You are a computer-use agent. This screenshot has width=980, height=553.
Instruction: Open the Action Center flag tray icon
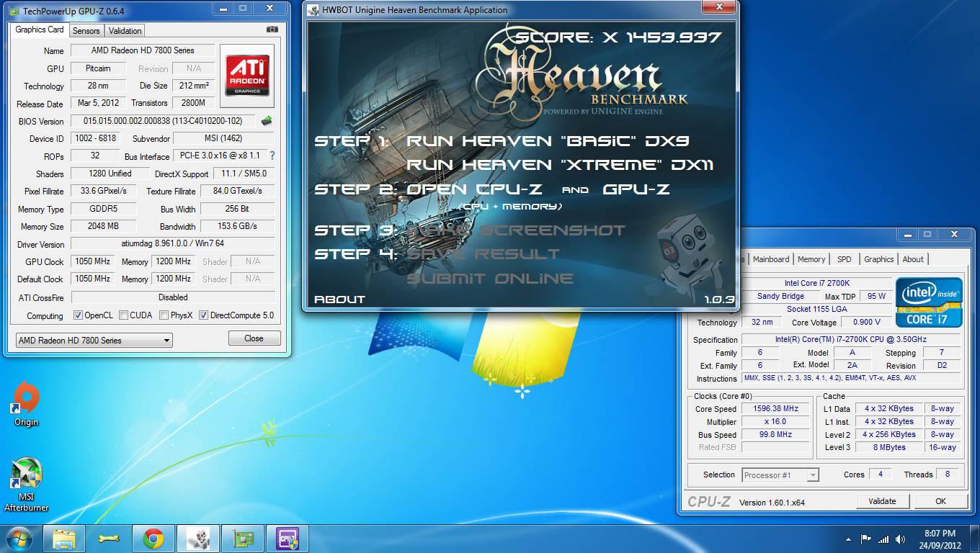866,539
